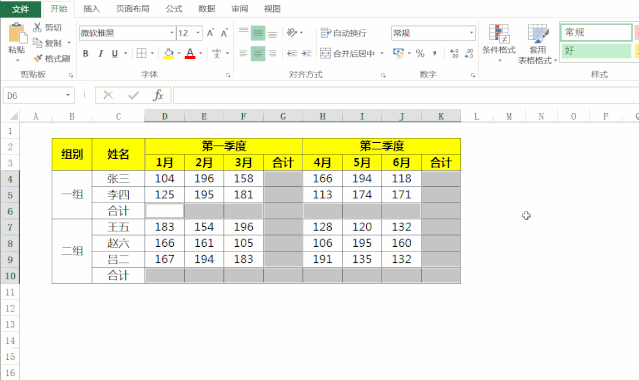Click the text orientation icon
The height and width of the screenshot is (380, 639).
click(x=292, y=32)
